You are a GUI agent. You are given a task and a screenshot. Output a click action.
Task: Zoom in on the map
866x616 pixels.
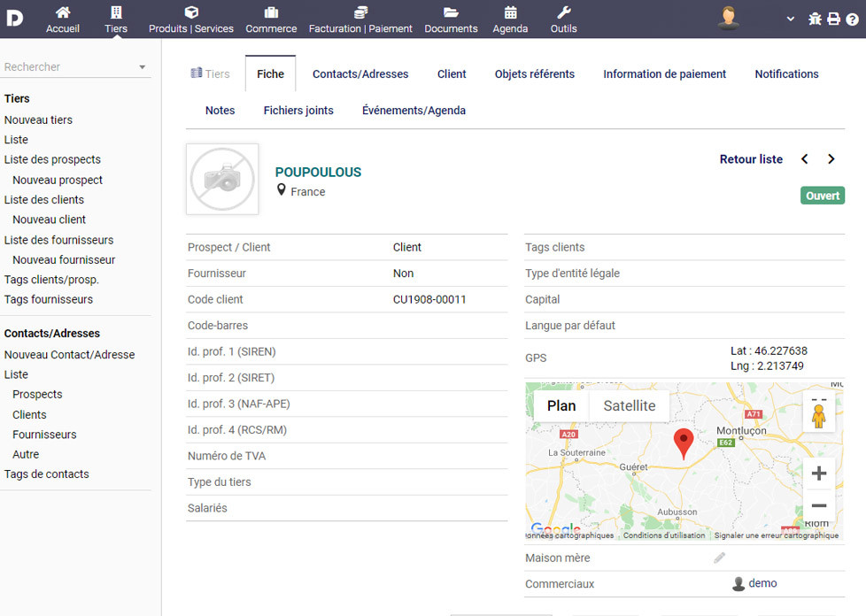818,474
